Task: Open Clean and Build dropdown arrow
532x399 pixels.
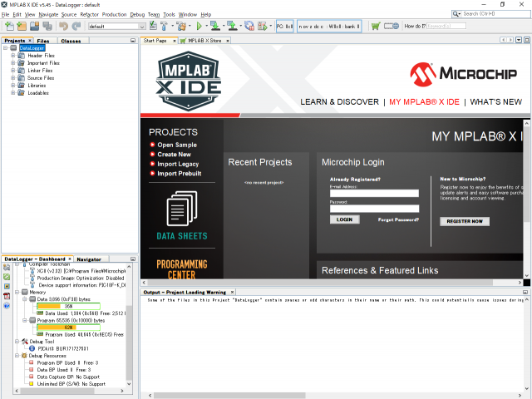Action: (x=190, y=26)
